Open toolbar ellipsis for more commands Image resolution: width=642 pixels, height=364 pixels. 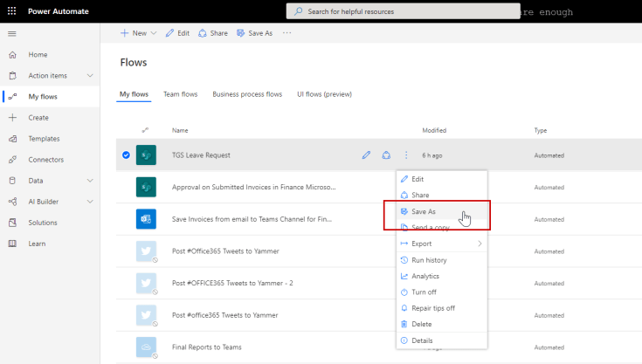[286, 33]
